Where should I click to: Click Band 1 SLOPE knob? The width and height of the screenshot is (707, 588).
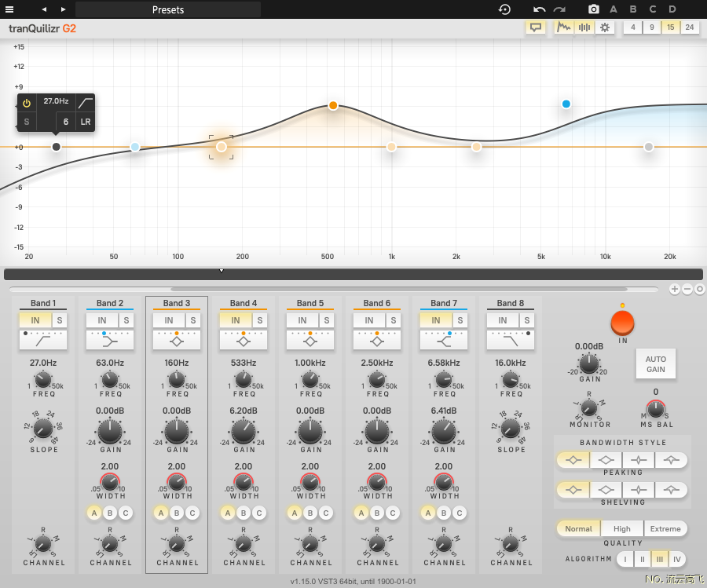coord(43,429)
